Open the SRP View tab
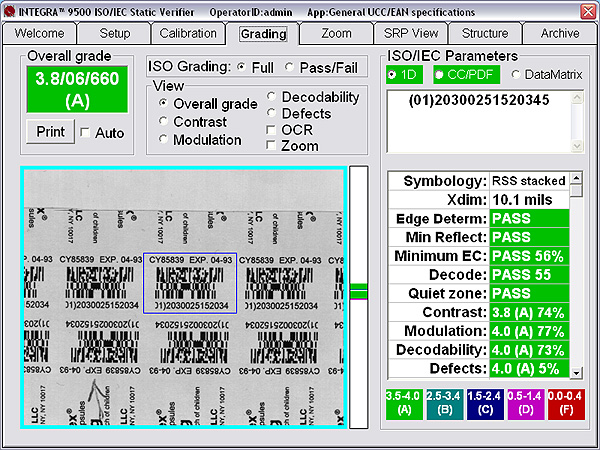Image resolution: width=600 pixels, height=450 pixels. pyautogui.click(x=410, y=33)
